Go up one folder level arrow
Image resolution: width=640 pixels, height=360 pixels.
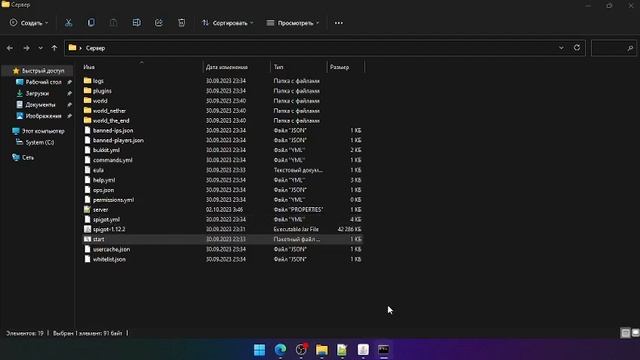[x=54, y=48]
